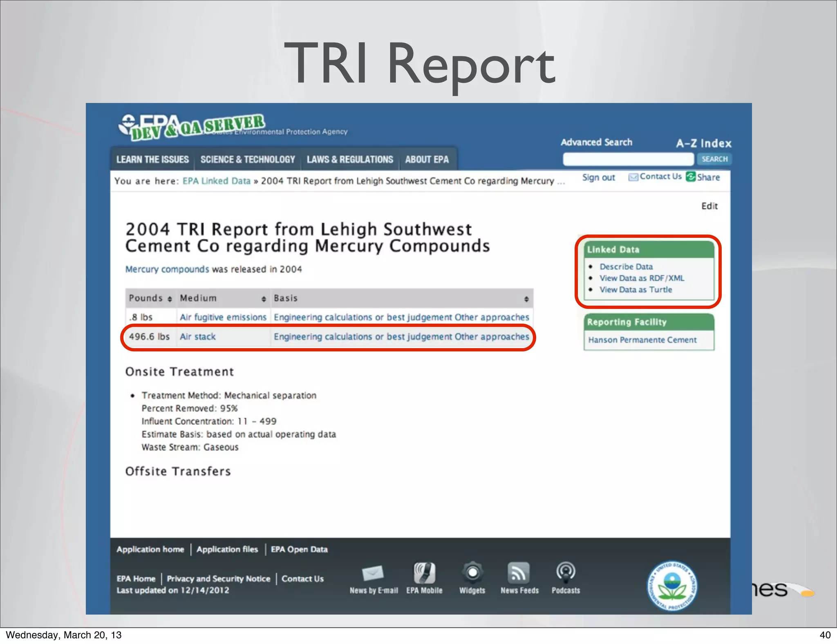Screen dimensions: 837x644
Task: Click the Contact Us envelope icon
Action: [x=633, y=177]
